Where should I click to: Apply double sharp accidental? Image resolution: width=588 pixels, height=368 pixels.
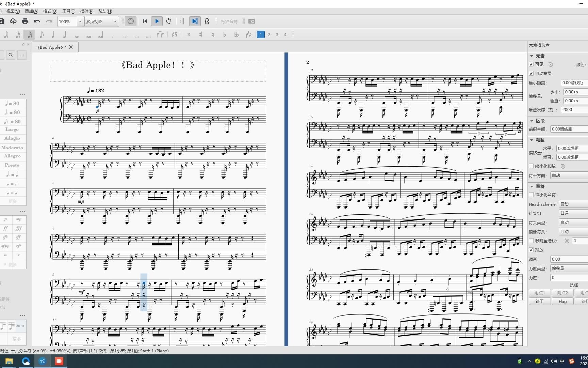189,34
